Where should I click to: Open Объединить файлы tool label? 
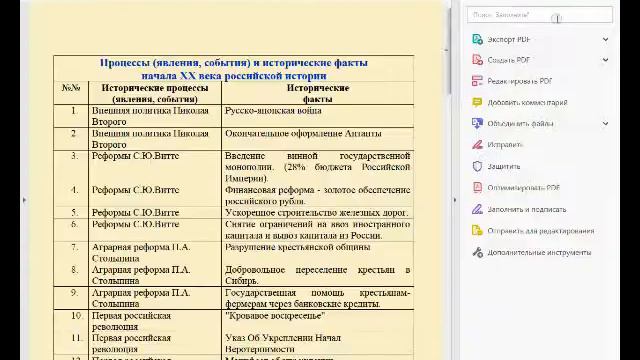point(520,124)
